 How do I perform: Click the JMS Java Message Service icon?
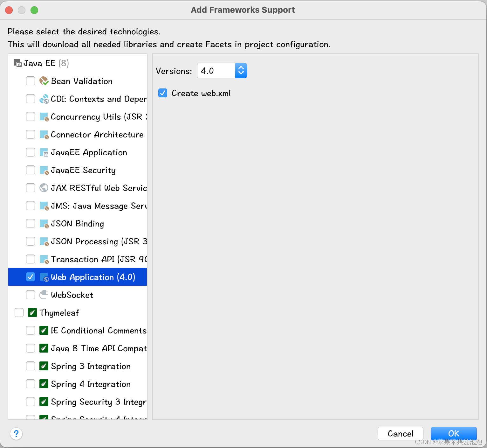pyautogui.click(x=44, y=206)
